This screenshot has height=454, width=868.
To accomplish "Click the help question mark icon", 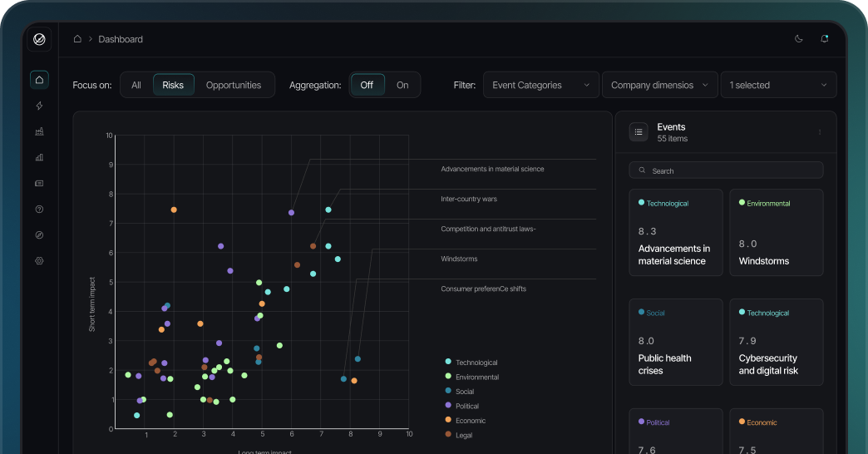I will click(39, 210).
